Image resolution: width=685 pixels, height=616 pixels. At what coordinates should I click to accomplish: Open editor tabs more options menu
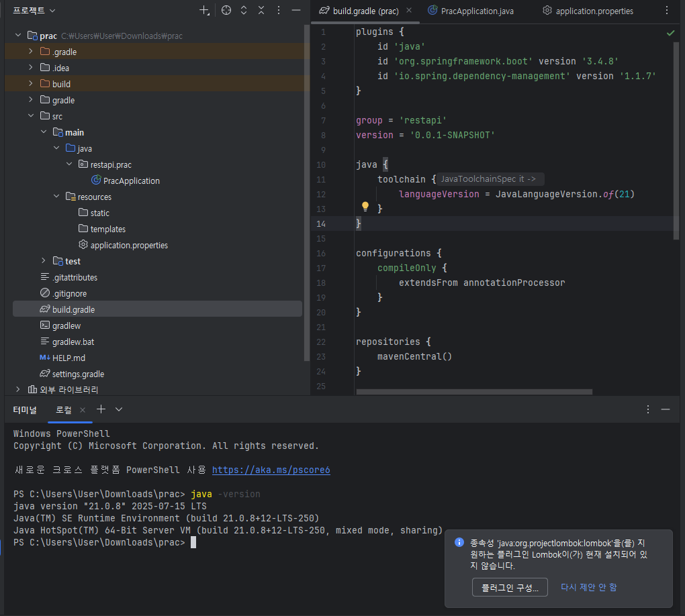[x=667, y=11]
